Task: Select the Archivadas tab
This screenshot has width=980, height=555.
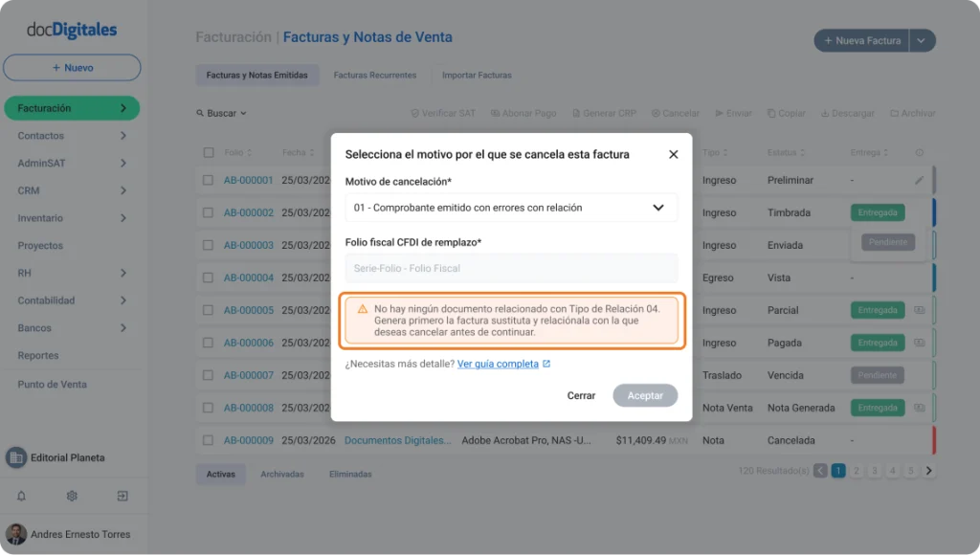Action: coord(282,475)
